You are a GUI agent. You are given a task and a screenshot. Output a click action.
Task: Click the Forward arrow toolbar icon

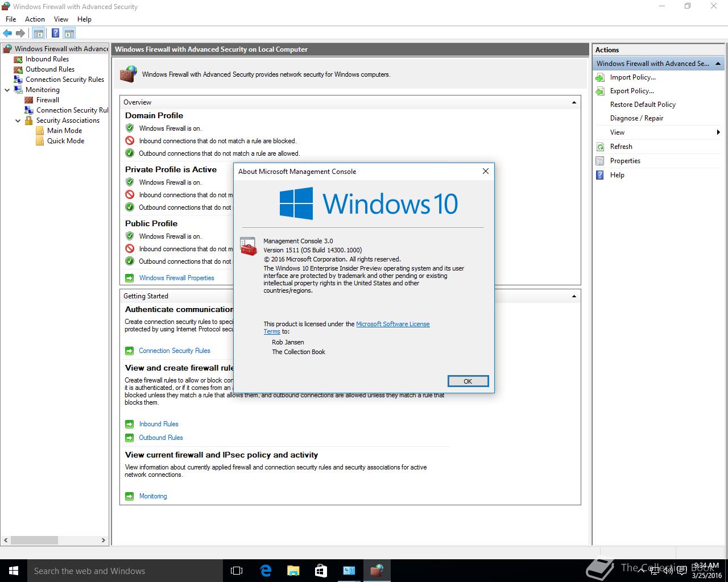(20, 34)
